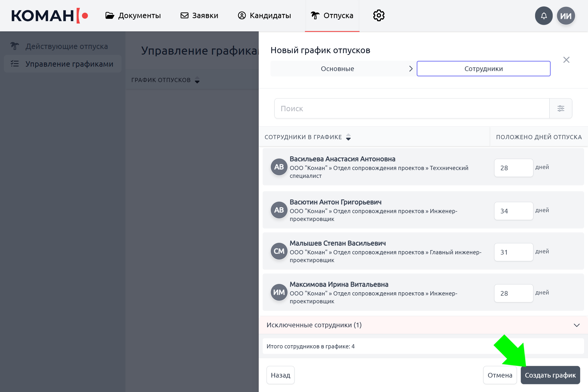
Task: Sort by Сотрудники в графике column
Action: [348, 137]
